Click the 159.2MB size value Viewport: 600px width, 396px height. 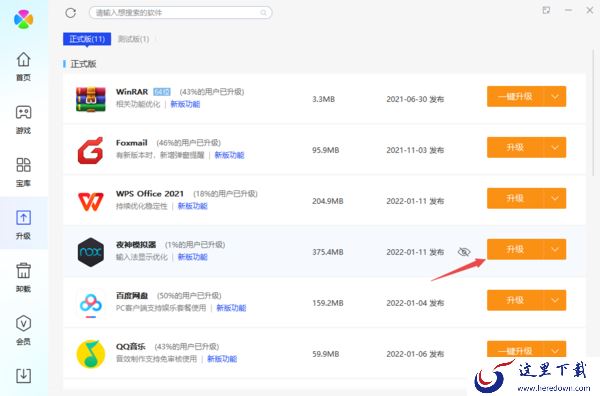point(328,303)
